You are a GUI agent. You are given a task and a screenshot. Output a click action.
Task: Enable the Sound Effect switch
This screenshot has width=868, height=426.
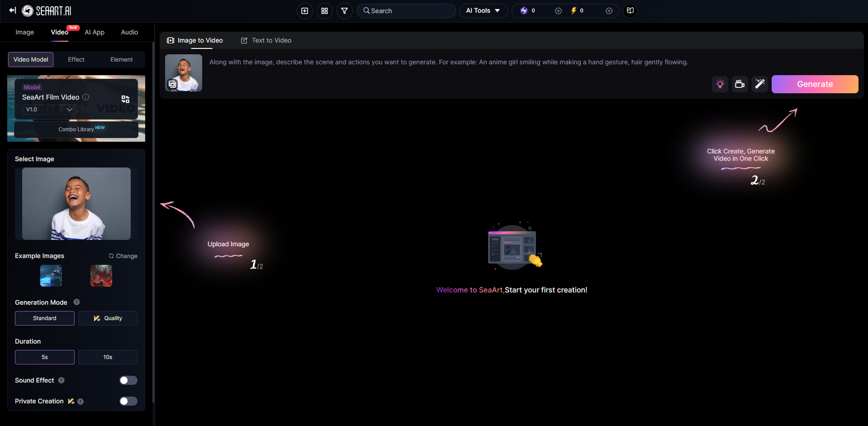(x=128, y=380)
